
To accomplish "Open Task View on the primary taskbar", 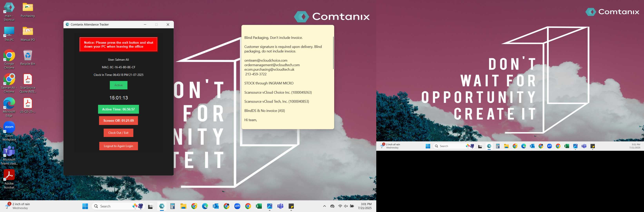I will pos(150,206).
